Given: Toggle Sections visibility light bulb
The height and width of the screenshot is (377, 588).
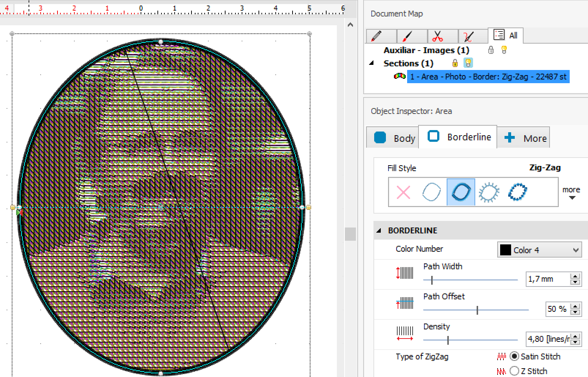Looking at the screenshot, I should (468, 63).
